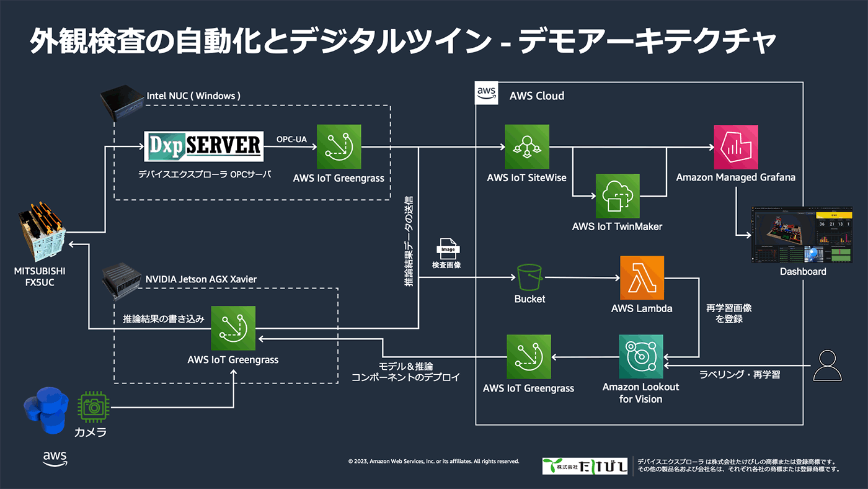This screenshot has width=868, height=489.
Task: Click 'デバイスエクスプローラ OPCサーバ' text
Action: click(x=205, y=174)
